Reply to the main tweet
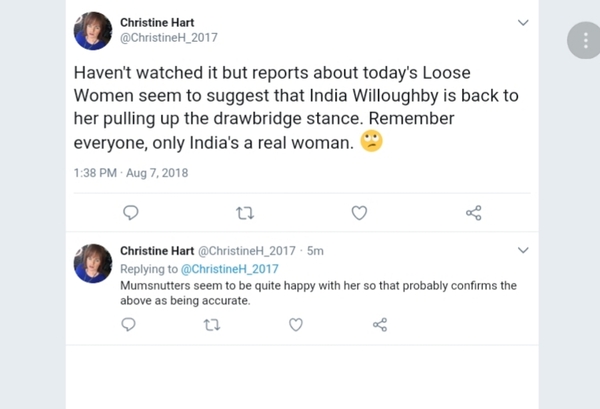This screenshot has width=600, height=409. pyautogui.click(x=129, y=212)
